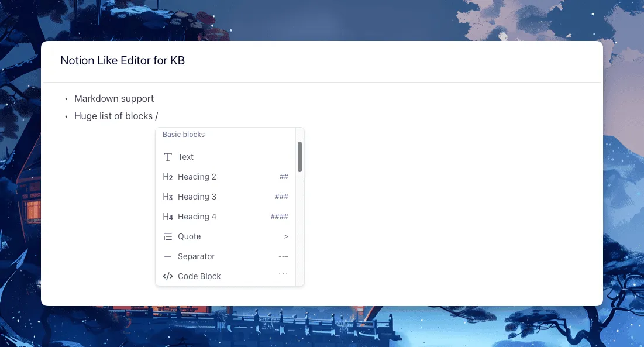The image size is (644, 347).
Task: Click the ### shortcut hint
Action: pyautogui.click(x=282, y=196)
